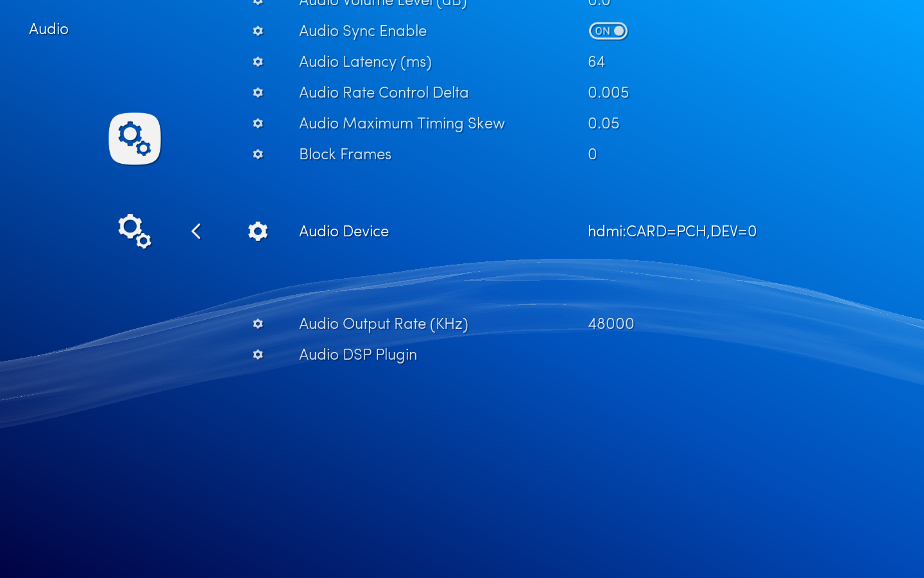
Task: Toggle Audio Sync Enable off
Action: click(608, 31)
